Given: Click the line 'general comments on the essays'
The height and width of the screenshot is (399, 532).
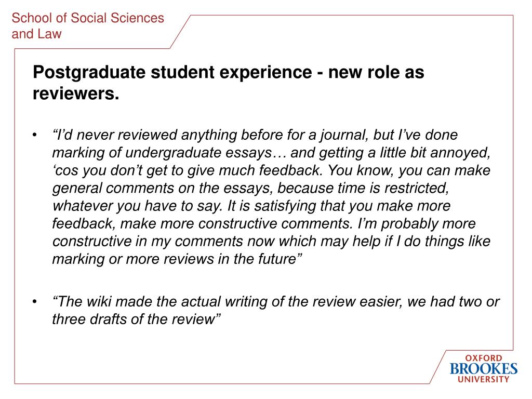Looking at the screenshot, I should coord(251,188).
